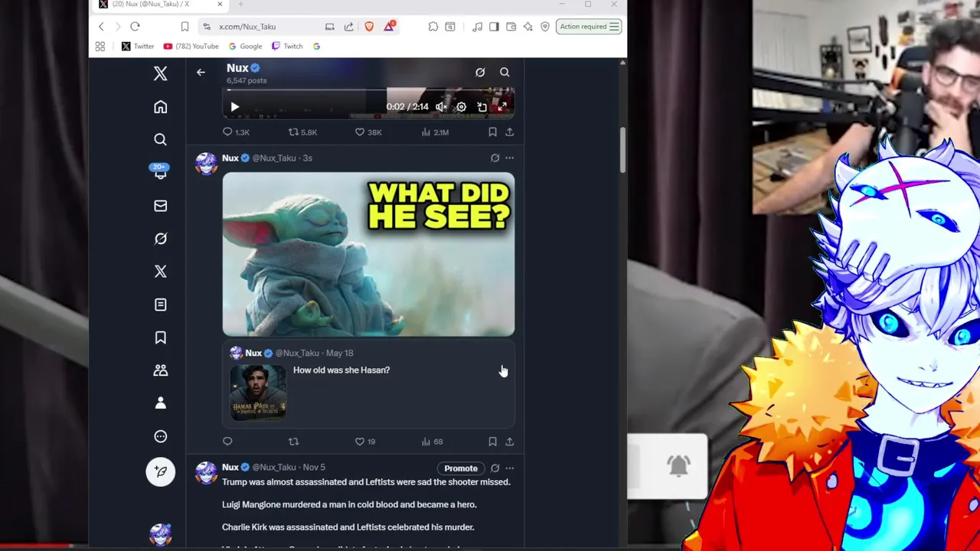Image resolution: width=980 pixels, height=551 pixels.
Task: Open Grok icon in left sidebar
Action: (160, 239)
